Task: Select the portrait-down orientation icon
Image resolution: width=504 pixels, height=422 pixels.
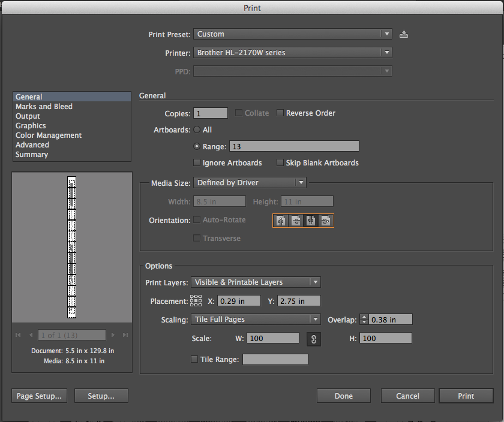Action: (310, 220)
